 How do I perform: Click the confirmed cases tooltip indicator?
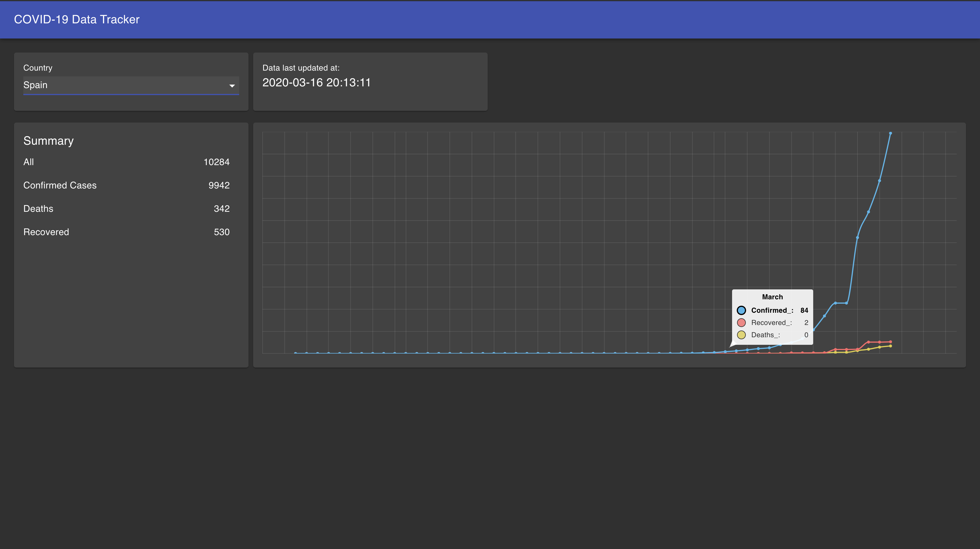(741, 310)
